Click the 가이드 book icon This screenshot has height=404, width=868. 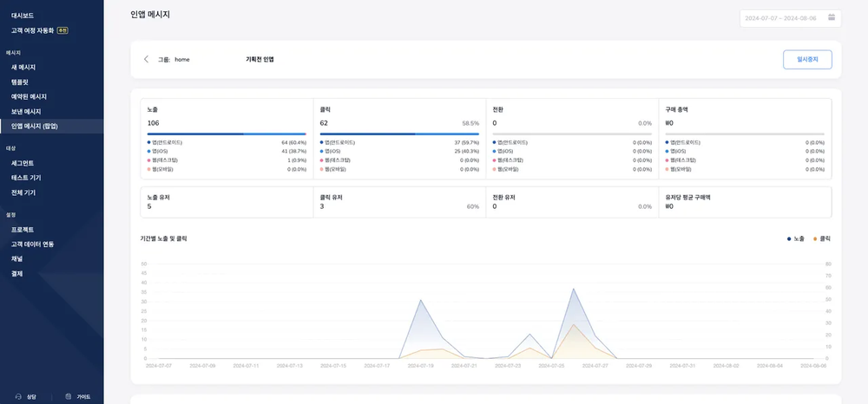(68, 397)
